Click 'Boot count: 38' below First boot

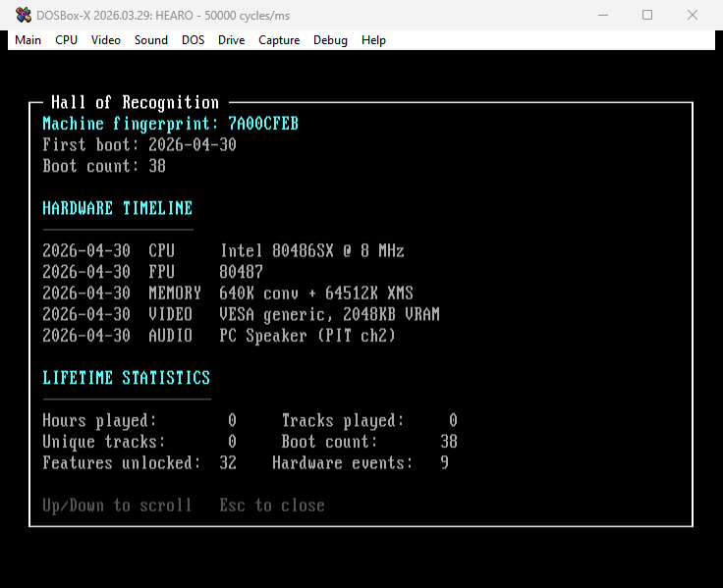click(104, 166)
